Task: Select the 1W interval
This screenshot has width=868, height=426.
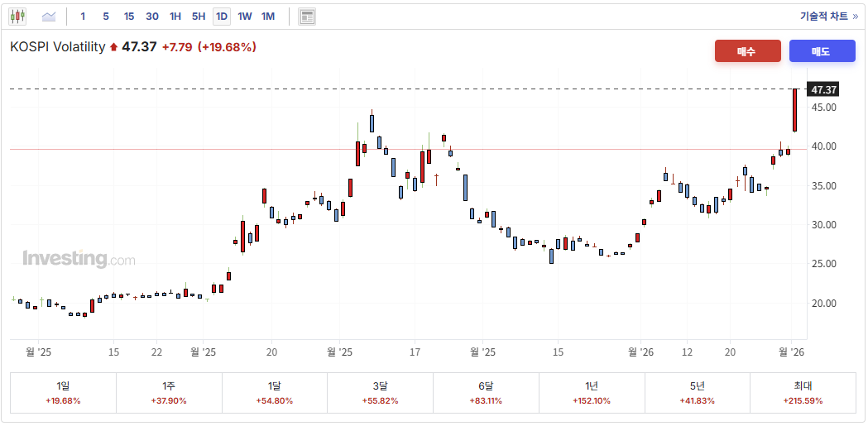Action: pos(245,17)
